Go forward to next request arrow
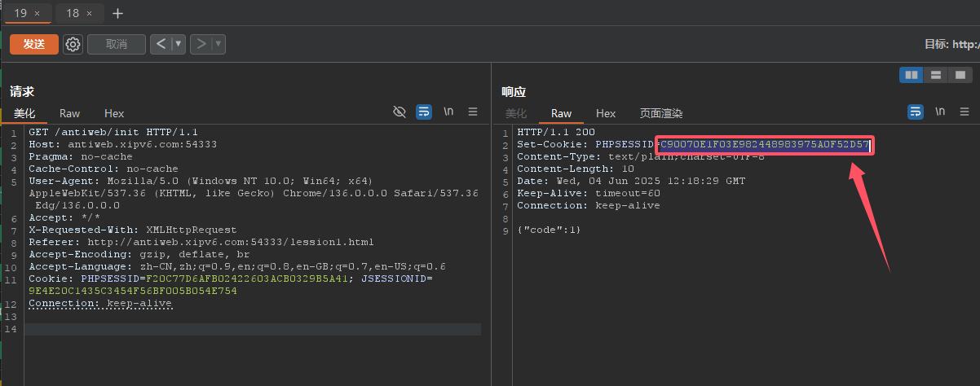 tap(201, 44)
